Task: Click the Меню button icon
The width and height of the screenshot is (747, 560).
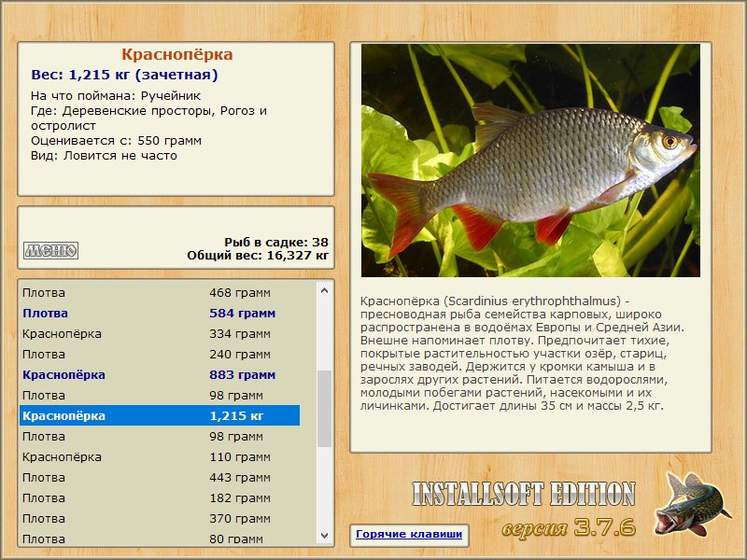Action: coord(50,250)
